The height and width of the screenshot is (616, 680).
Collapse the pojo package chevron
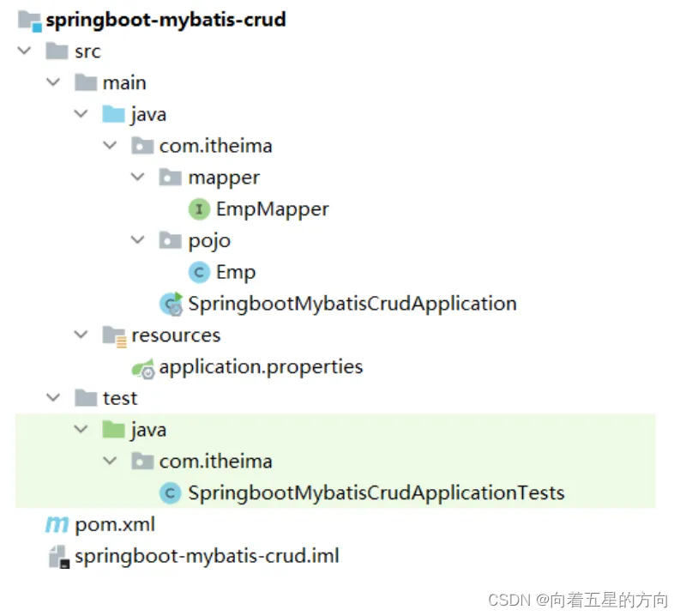point(137,239)
